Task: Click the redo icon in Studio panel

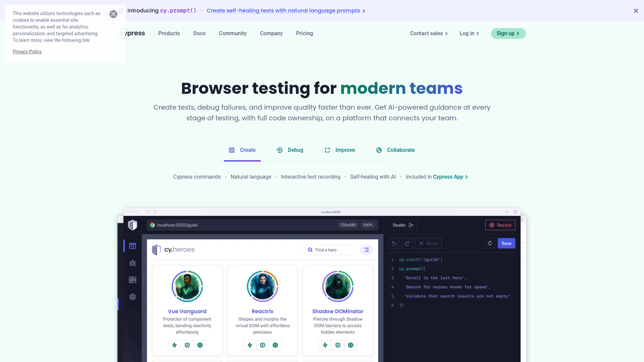Action: [407, 243]
